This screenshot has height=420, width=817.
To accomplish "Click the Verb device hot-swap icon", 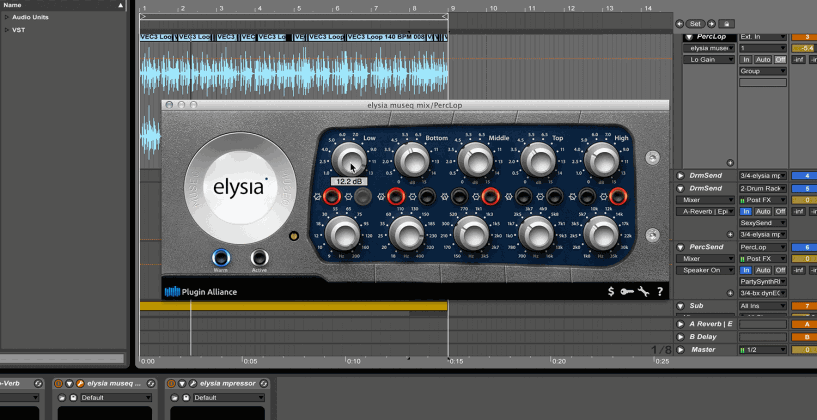I will pos(38,384).
